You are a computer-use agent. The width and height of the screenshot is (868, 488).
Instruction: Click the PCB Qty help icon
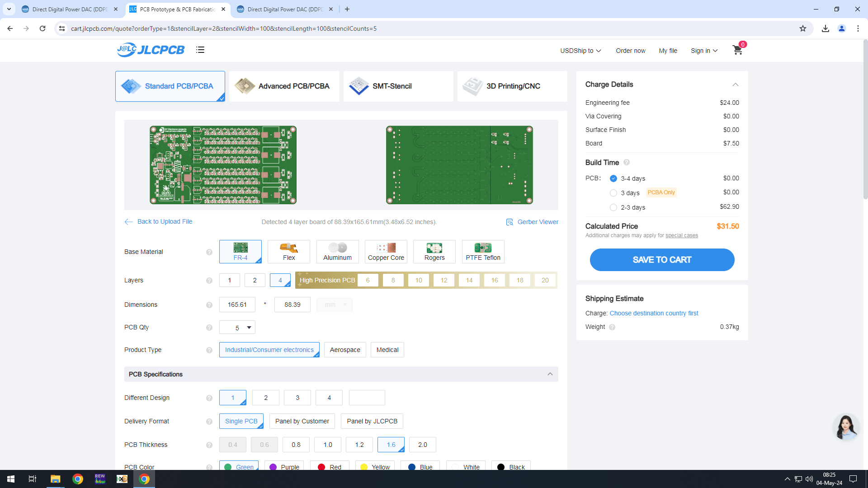click(x=209, y=328)
